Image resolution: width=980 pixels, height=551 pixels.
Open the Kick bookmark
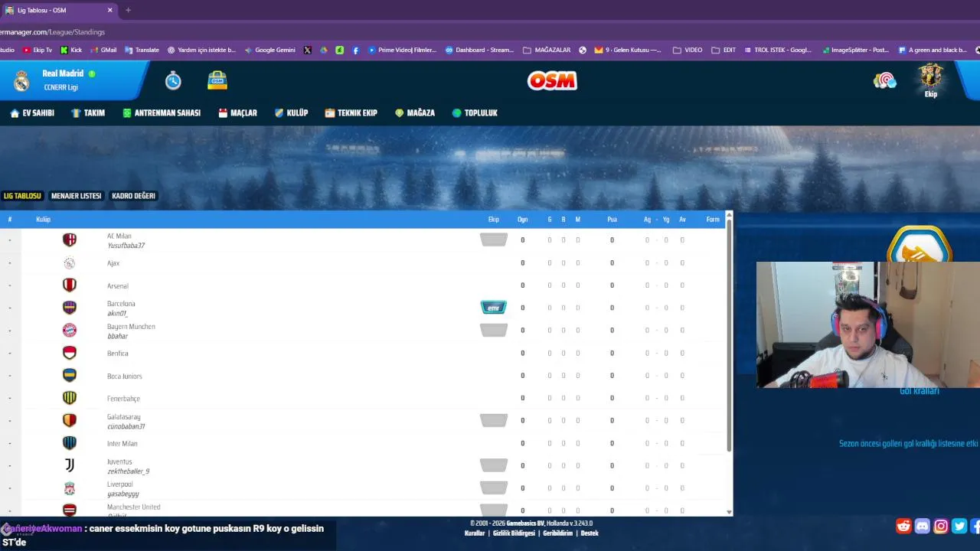tap(71, 50)
